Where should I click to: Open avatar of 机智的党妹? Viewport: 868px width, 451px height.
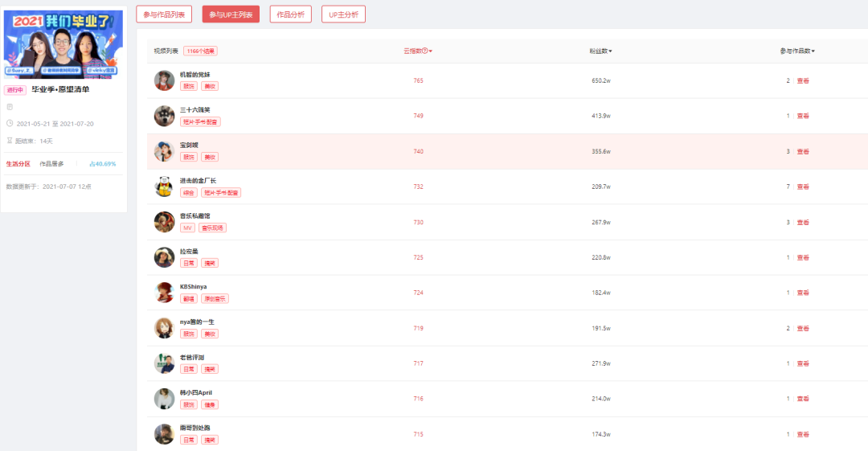click(165, 81)
